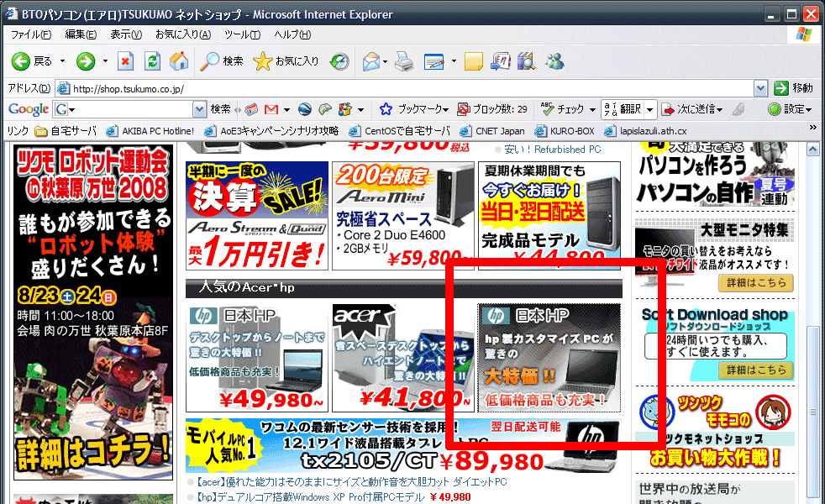Click the blue globe icon on Google toolbar

point(305,109)
